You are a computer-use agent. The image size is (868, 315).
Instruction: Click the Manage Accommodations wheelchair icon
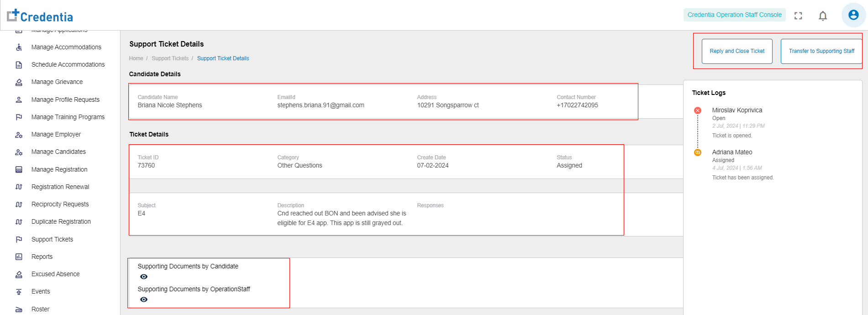[19, 47]
